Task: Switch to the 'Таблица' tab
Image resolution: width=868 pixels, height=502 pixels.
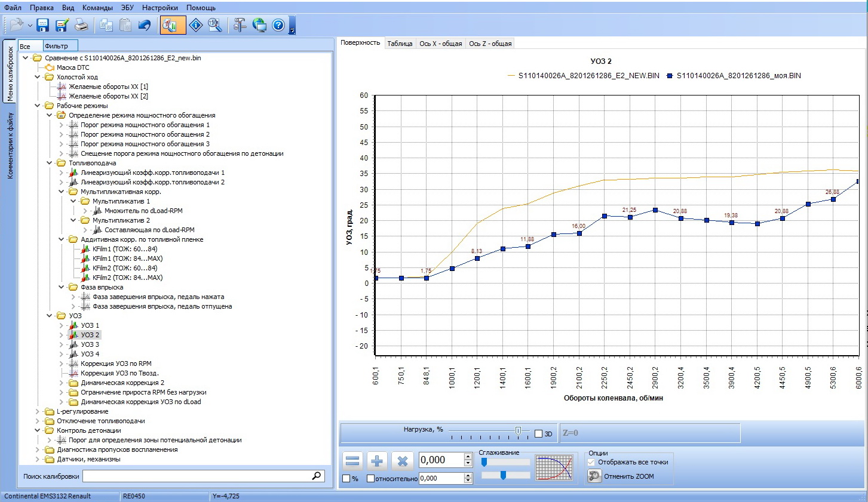Action: point(400,44)
